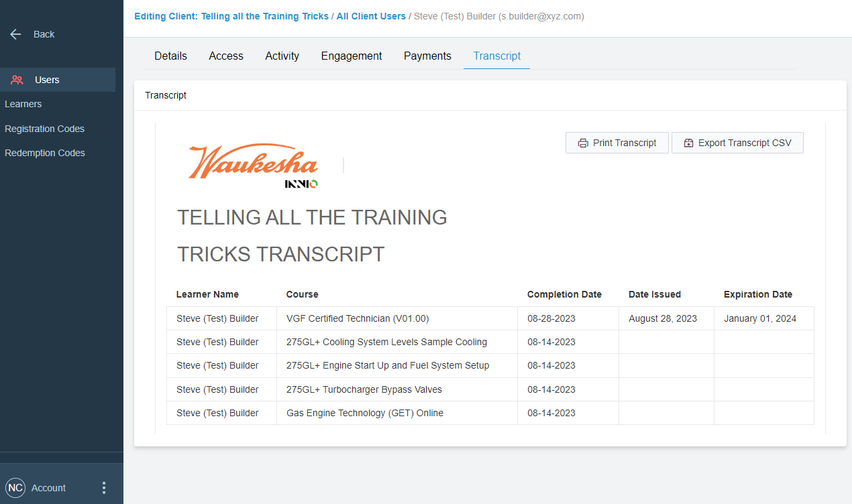Click the All Client Users breadcrumb link

[371, 16]
